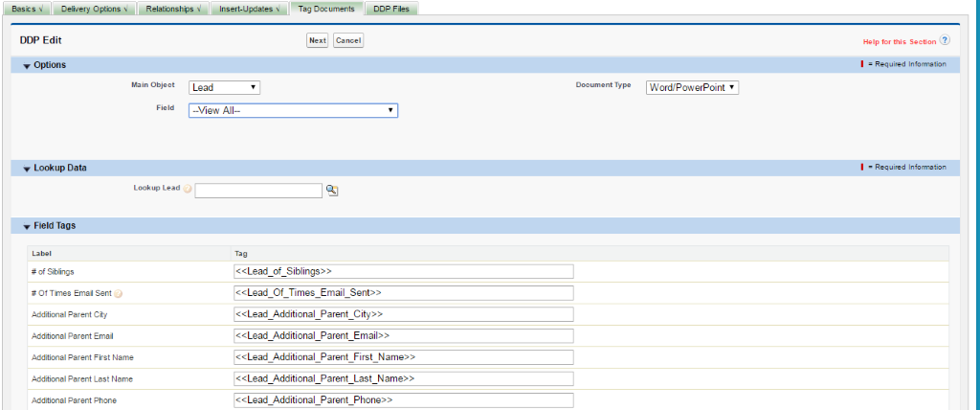Click the Lookup Lead text field
The image size is (980, 410).
coord(258,191)
